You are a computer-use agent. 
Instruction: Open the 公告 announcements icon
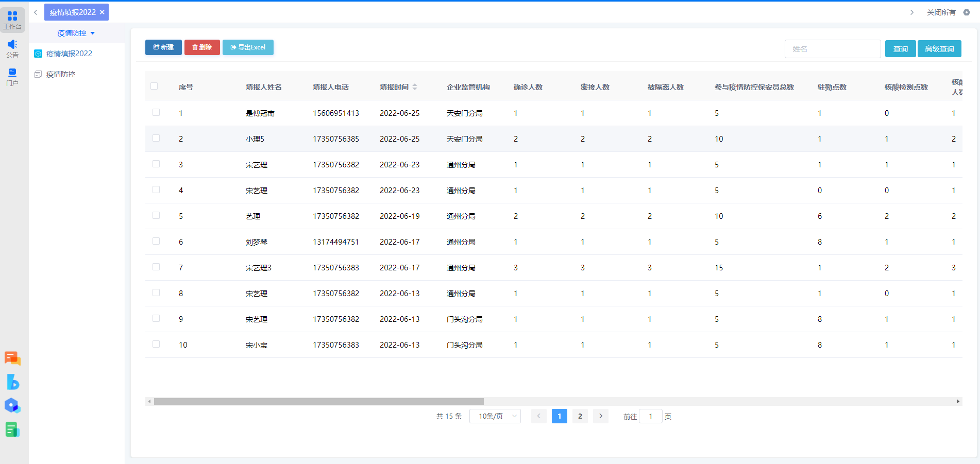pyautogui.click(x=12, y=48)
